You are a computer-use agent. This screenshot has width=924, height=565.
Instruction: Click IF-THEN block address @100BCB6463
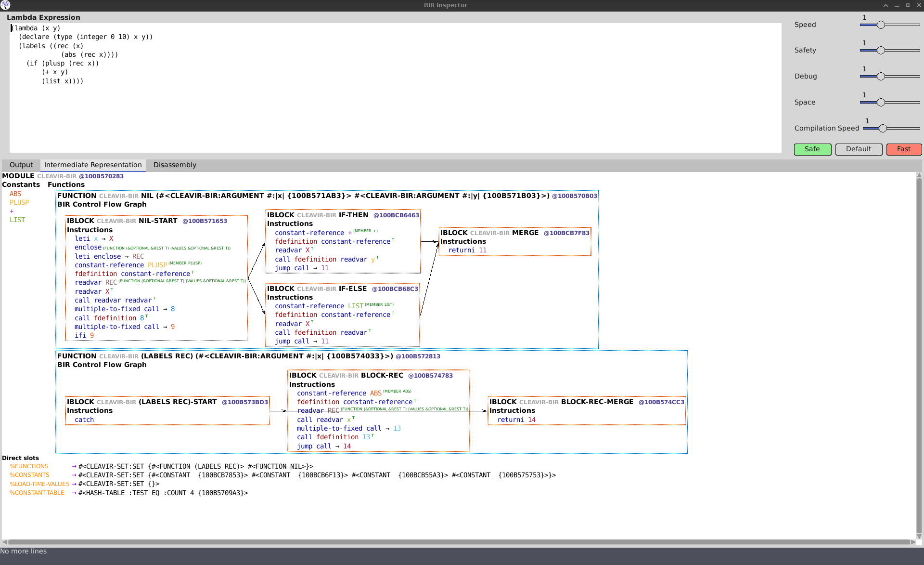tap(396, 215)
